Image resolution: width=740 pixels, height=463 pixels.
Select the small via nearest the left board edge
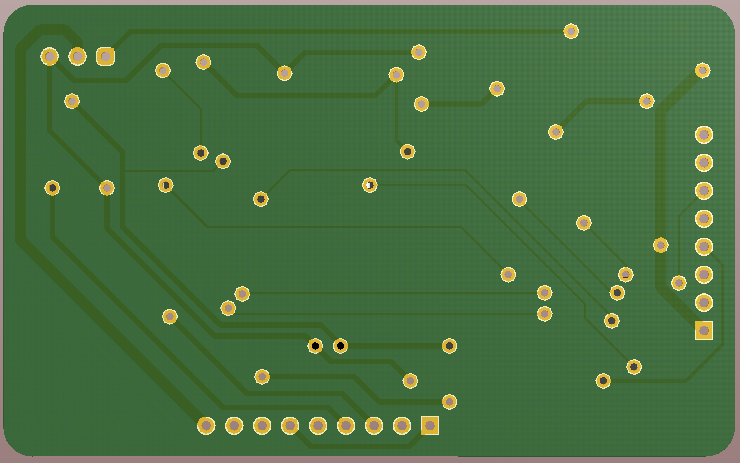pos(52,188)
